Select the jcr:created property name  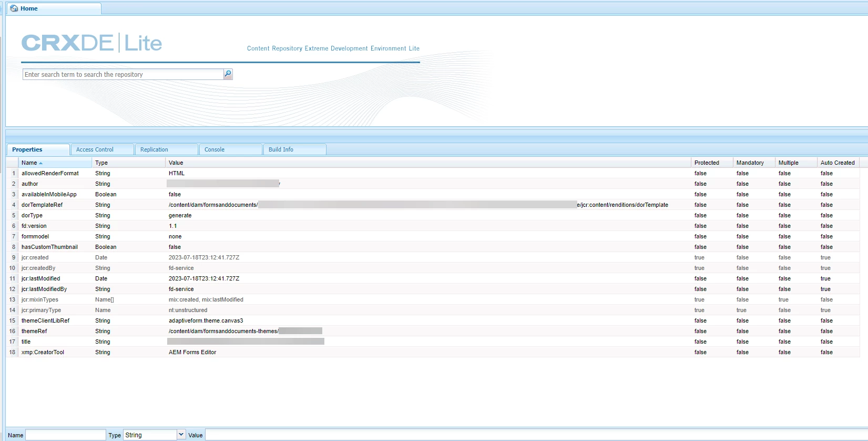(x=35, y=257)
